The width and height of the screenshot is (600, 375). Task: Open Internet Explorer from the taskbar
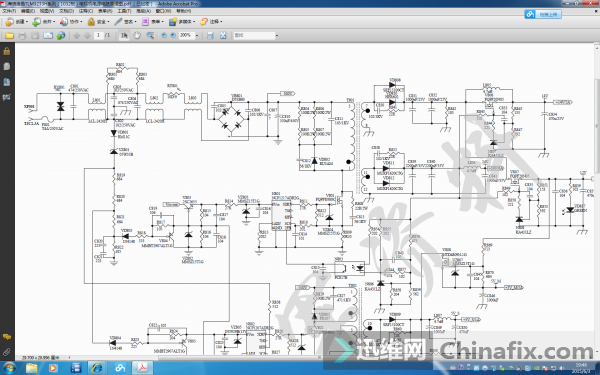pyautogui.click(x=97, y=368)
